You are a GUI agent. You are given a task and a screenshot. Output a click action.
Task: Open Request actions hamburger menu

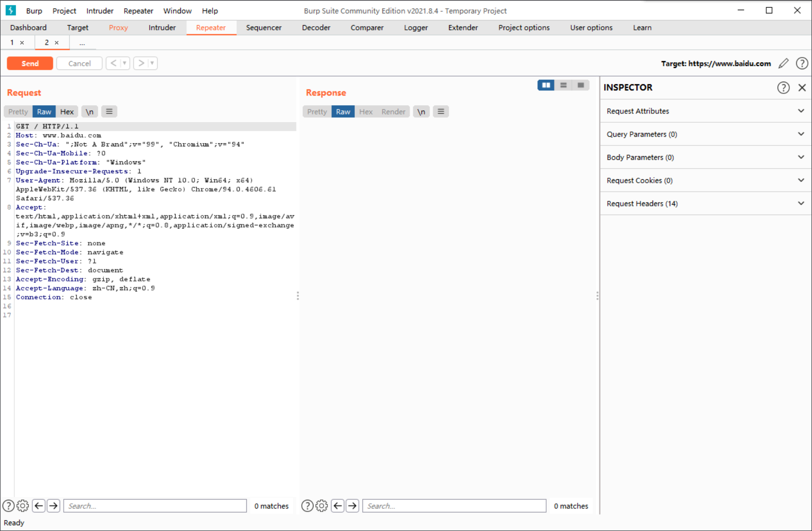(109, 111)
